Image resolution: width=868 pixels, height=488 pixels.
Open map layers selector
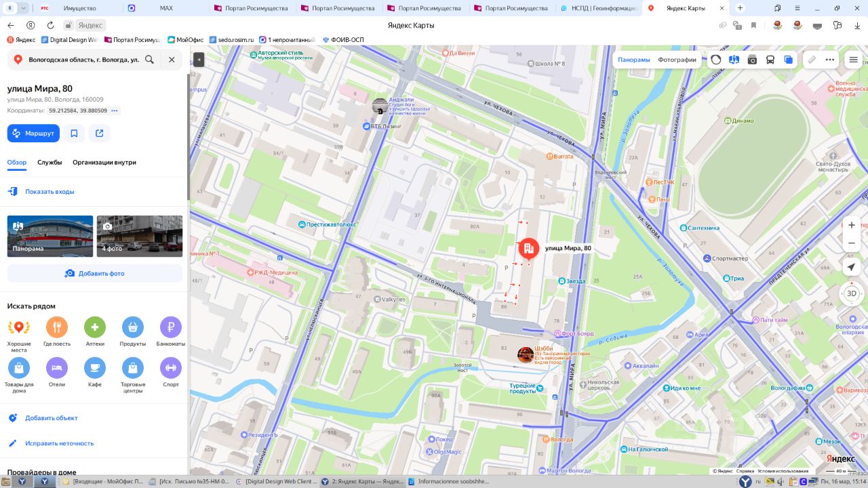(x=788, y=60)
